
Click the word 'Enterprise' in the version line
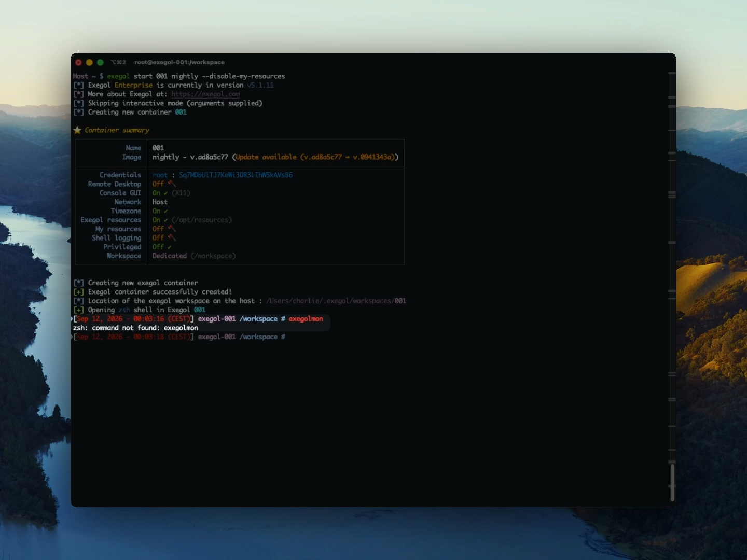click(134, 85)
